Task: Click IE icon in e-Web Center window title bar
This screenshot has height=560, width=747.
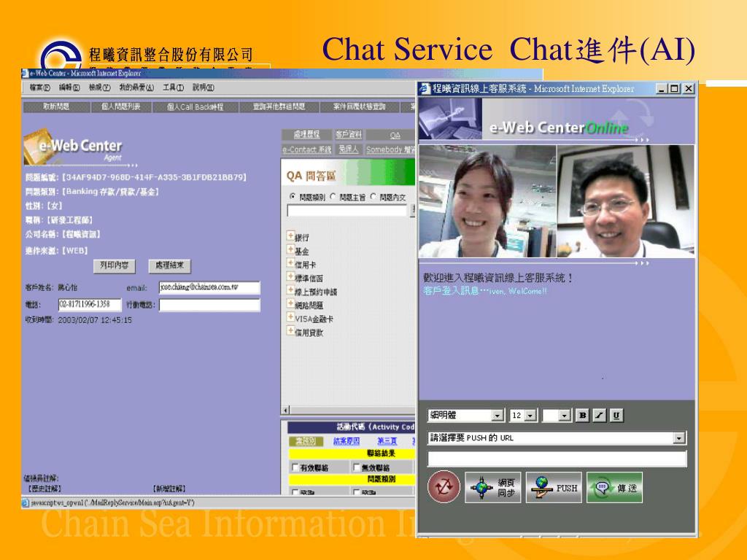Action: tap(26, 74)
